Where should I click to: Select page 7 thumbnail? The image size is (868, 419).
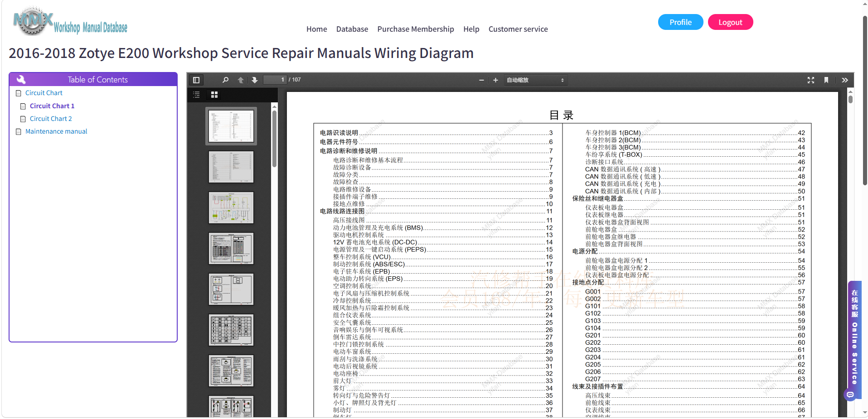click(x=231, y=371)
